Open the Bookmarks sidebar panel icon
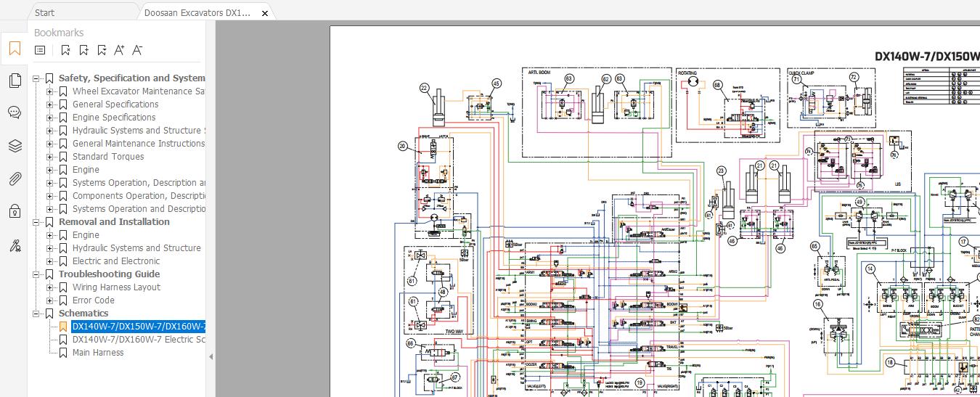This screenshot has height=397, width=980. coord(15,49)
